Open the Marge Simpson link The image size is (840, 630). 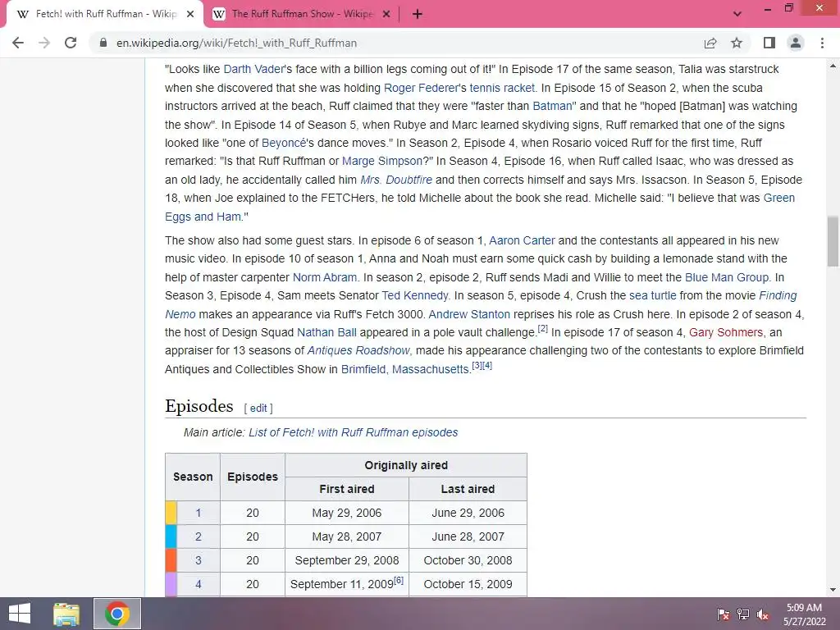(x=382, y=162)
